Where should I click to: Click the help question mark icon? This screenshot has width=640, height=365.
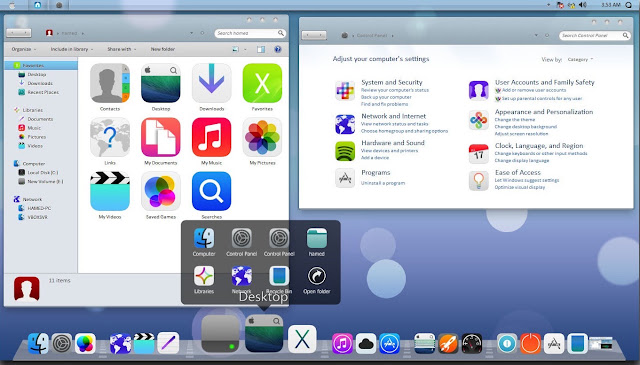coord(278,49)
